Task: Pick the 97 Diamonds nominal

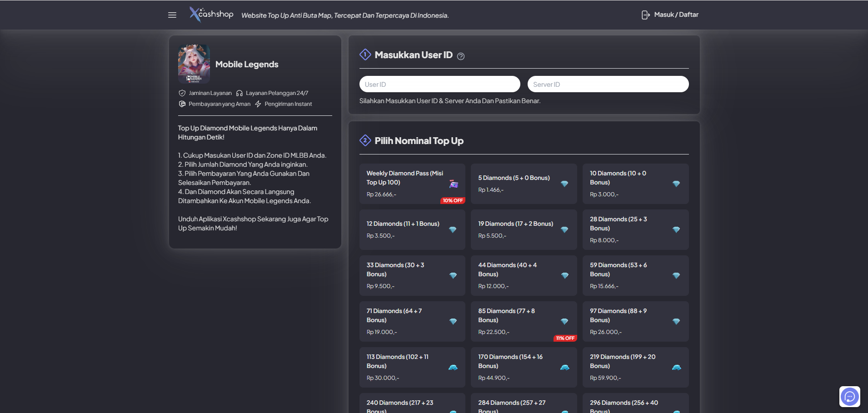Action: click(635, 321)
